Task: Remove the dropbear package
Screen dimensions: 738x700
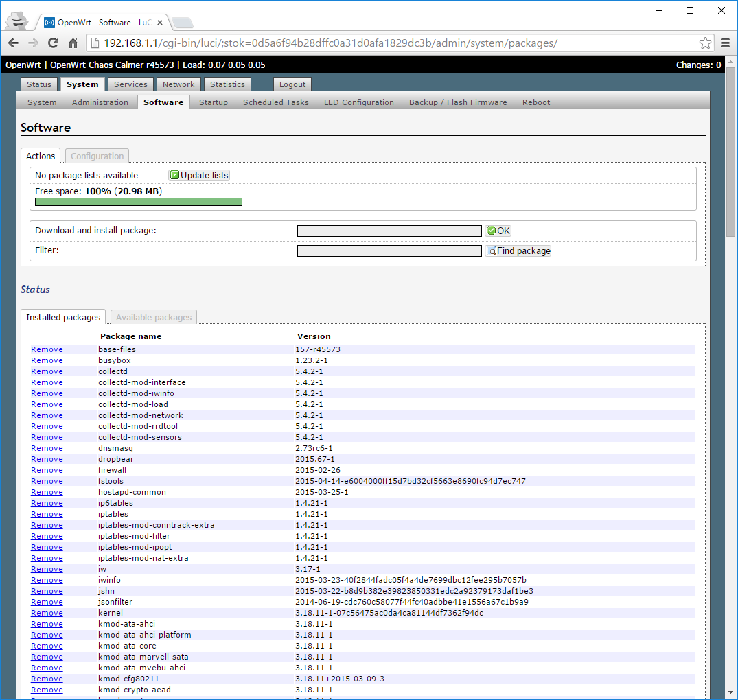Action: pyautogui.click(x=47, y=459)
